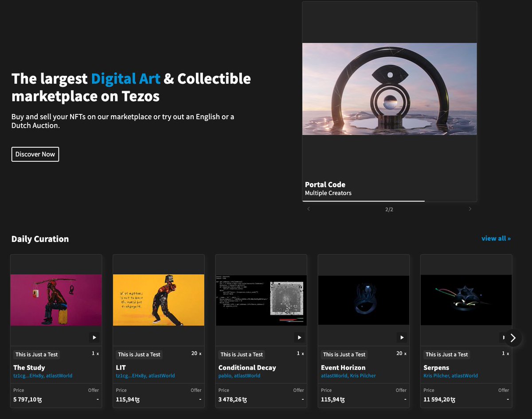532x419 pixels.
Task: Select Multiple Creators under Portal Code
Action: [x=328, y=193]
